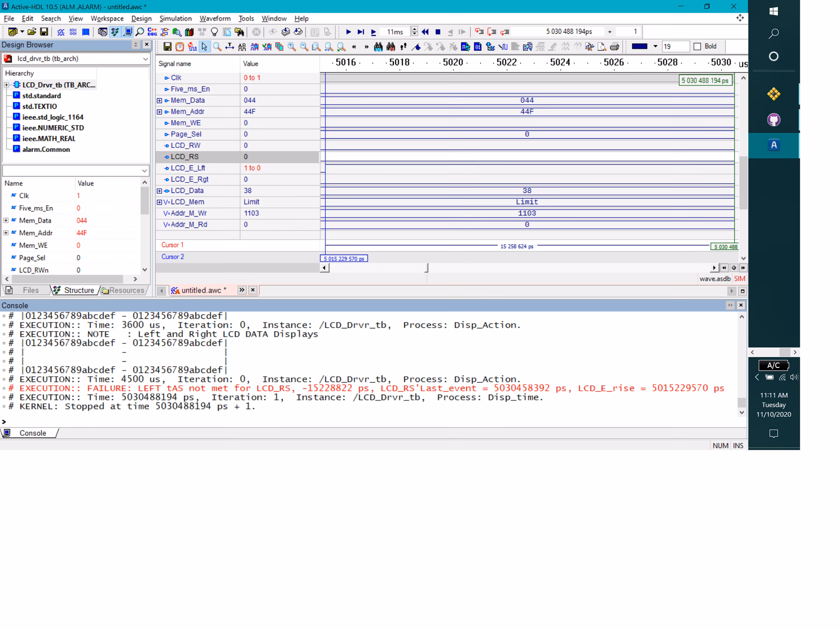This screenshot has width=840, height=630.
Task: Close the Design Browser panel
Action: click(x=147, y=45)
